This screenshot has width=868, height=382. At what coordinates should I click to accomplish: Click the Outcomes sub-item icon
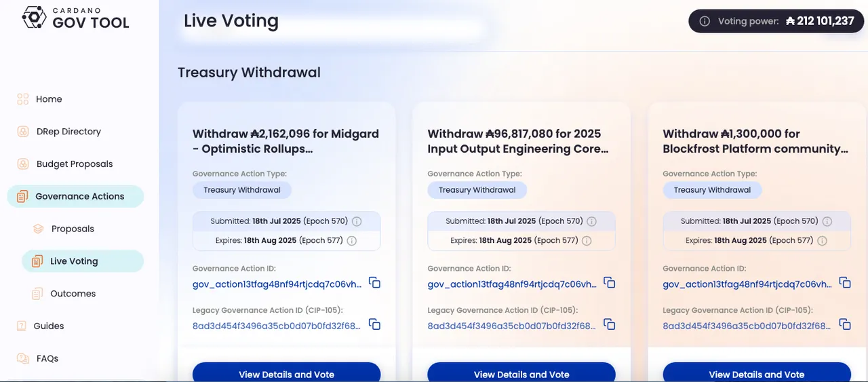[37, 294]
